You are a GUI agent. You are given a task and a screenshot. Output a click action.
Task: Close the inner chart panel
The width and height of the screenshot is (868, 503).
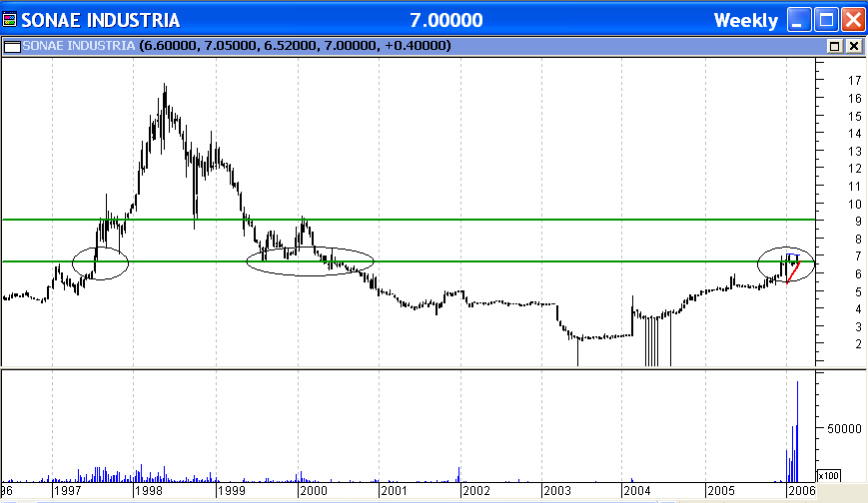pos(854,47)
